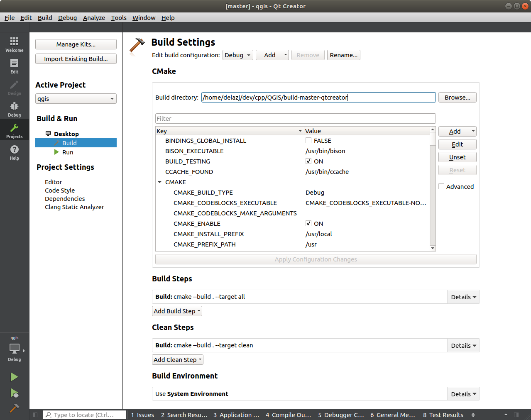Click Browse for build directory
This screenshot has height=420, width=531.
click(457, 98)
